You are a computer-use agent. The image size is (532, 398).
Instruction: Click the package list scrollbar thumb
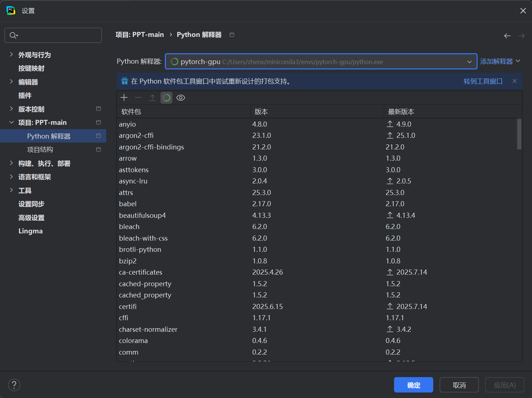pos(519,134)
